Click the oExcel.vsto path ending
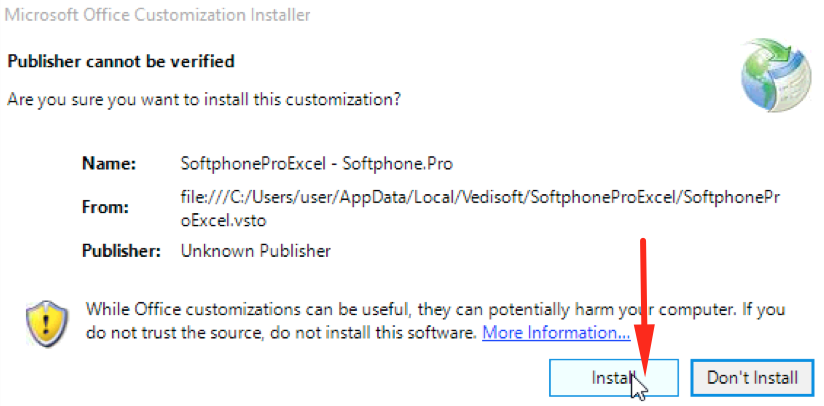This screenshot has height=406, width=824. (225, 217)
